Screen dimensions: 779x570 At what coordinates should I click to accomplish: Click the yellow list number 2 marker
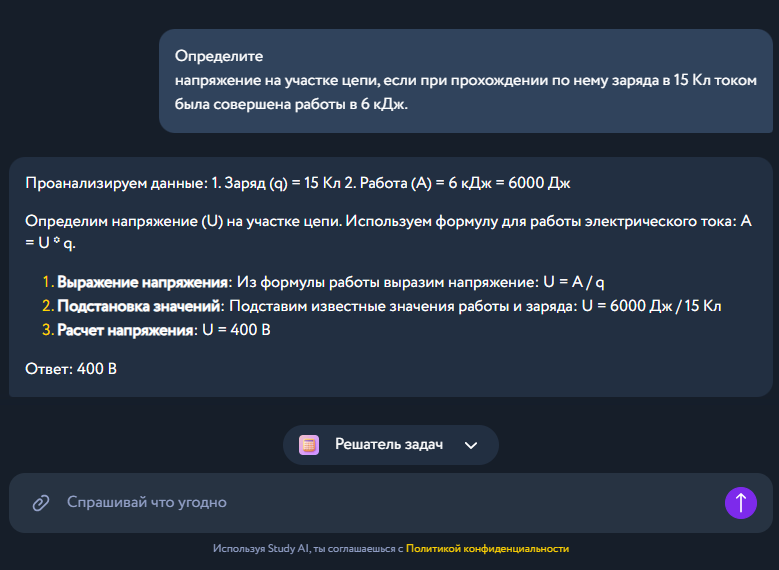click(47, 306)
